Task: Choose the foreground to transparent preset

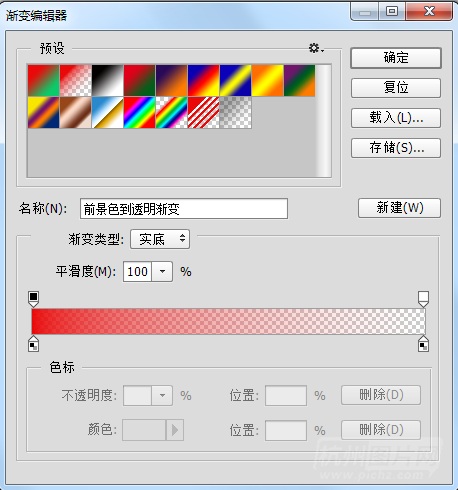Action: [76, 81]
